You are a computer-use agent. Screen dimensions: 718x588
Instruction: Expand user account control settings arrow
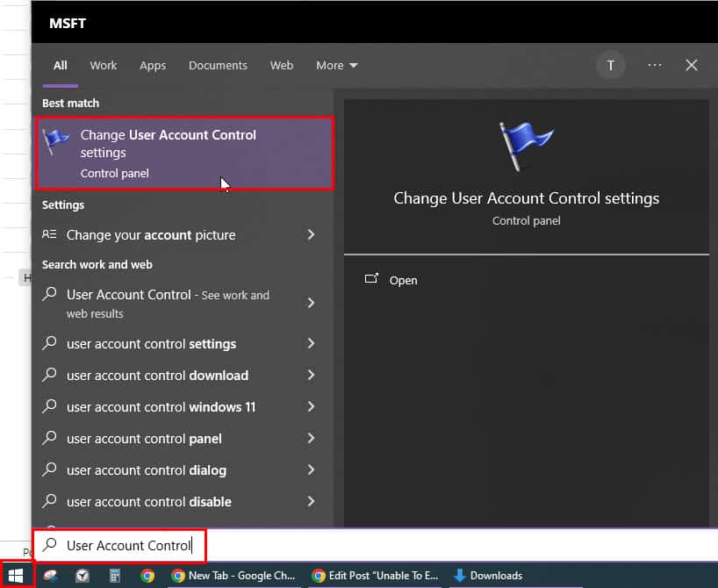pyautogui.click(x=311, y=343)
